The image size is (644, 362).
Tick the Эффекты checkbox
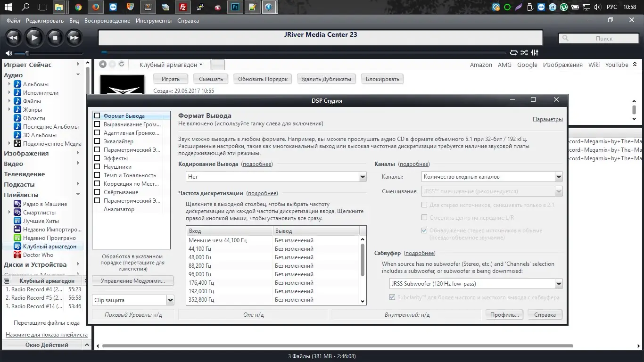97,158
